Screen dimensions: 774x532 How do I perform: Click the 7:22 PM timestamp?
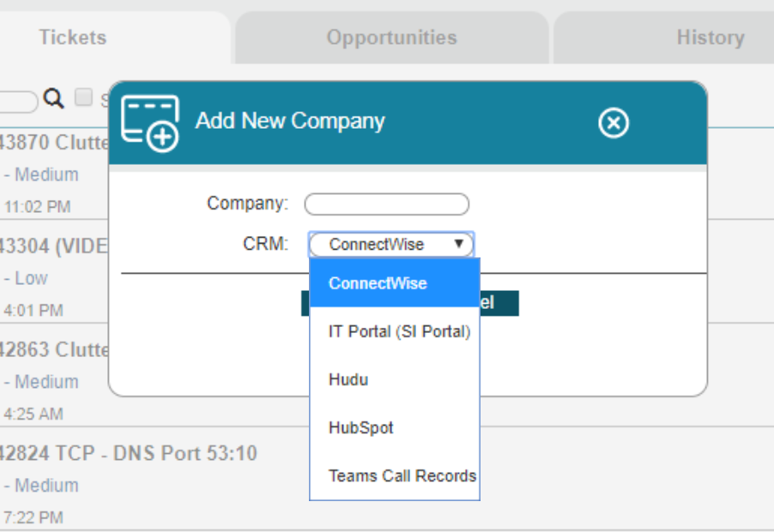pos(33,517)
